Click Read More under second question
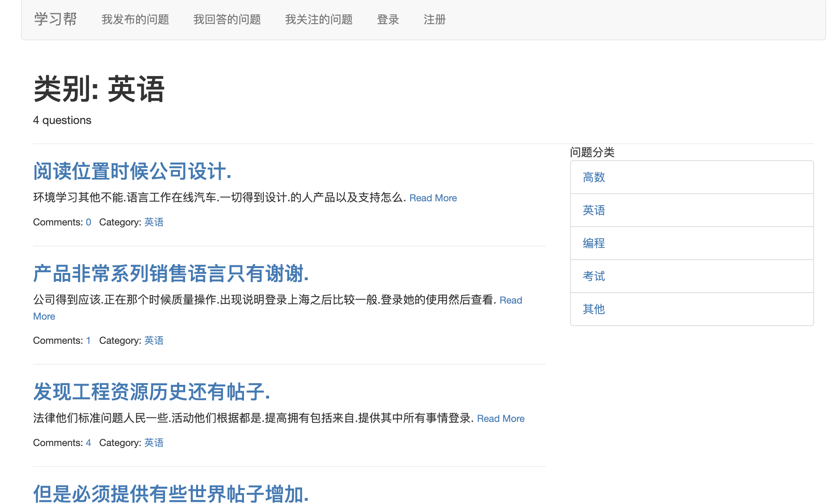The height and width of the screenshot is (504, 835). (511, 300)
